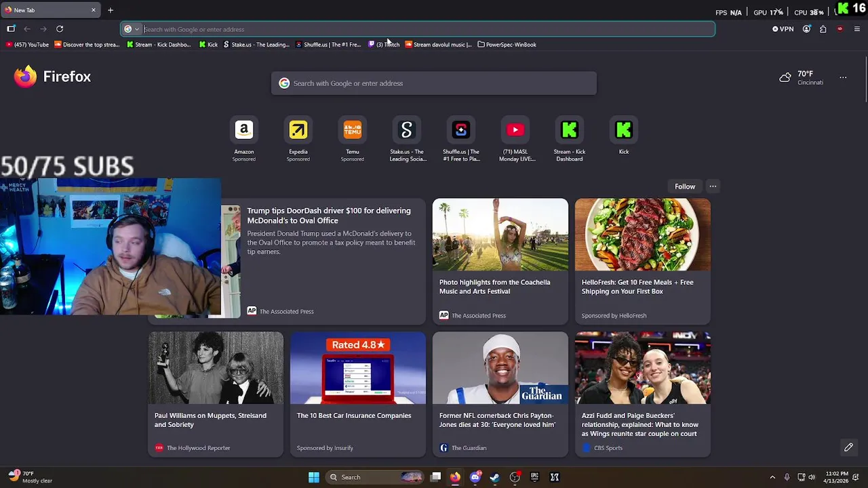Image resolution: width=868 pixels, height=488 pixels.
Task: Click the Firefox logo on the page
Action: click(x=25, y=77)
